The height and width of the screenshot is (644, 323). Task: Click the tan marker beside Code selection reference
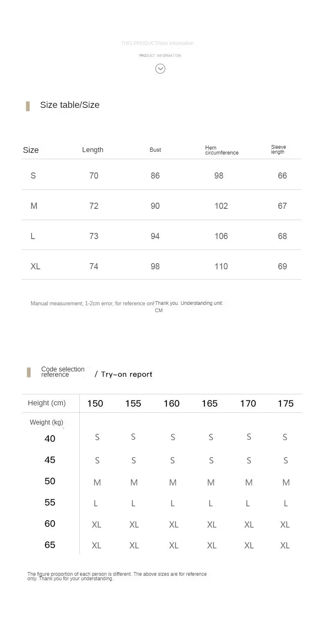29,372
